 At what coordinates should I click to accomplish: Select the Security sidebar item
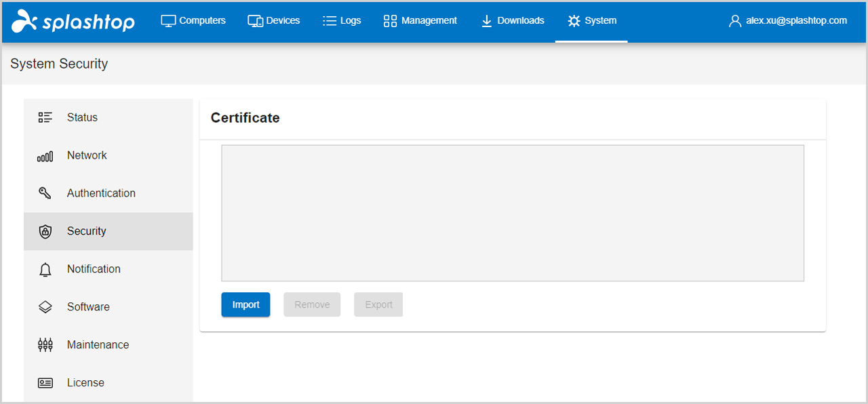pos(108,232)
